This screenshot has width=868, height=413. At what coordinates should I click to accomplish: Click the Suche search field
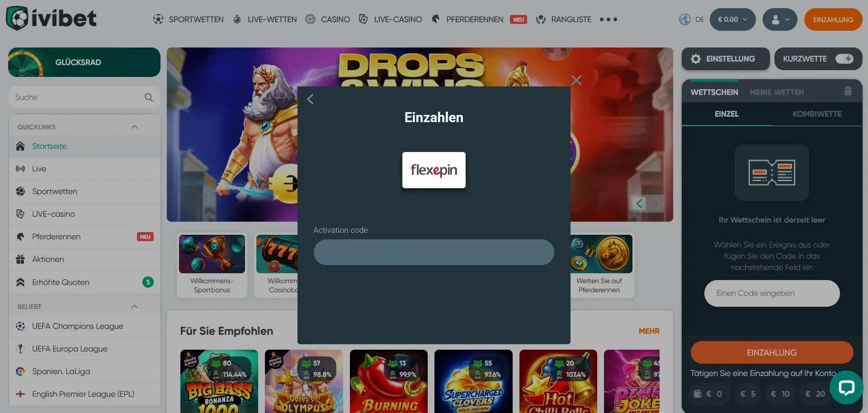tap(84, 97)
